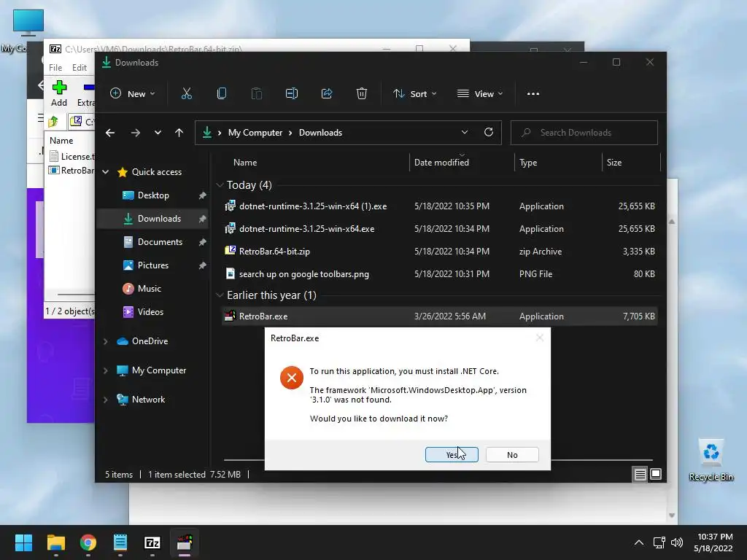The image size is (747, 560).
Task: Collapse the Today (4) group
Action: click(x=220, y=184)
